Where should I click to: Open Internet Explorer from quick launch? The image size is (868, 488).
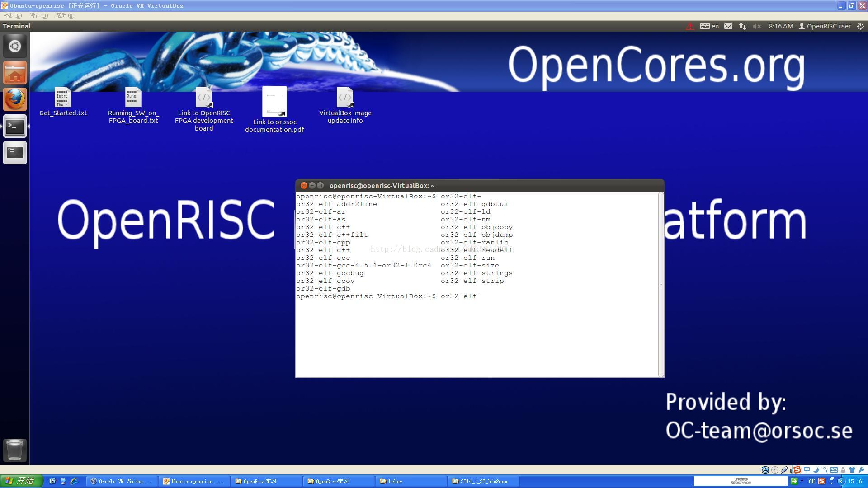pyautogui.click(x=74, y=481)
